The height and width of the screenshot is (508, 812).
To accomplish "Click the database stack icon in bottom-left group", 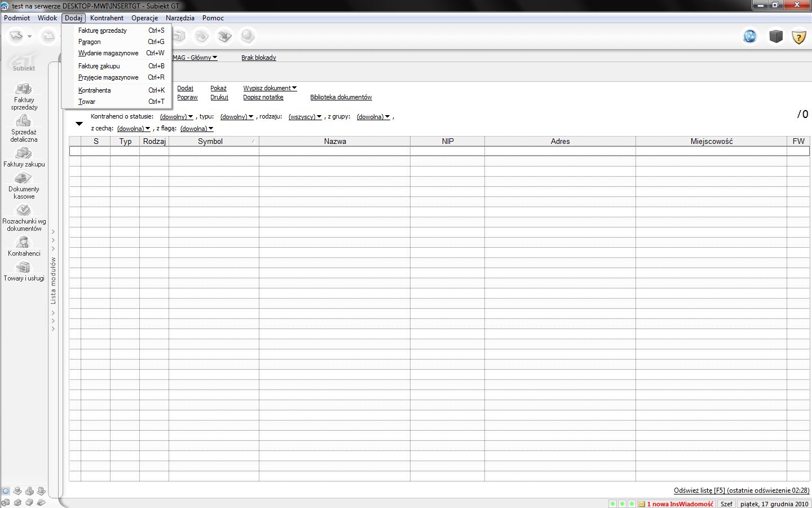I will pyautogui.click(x=17, y=491).
